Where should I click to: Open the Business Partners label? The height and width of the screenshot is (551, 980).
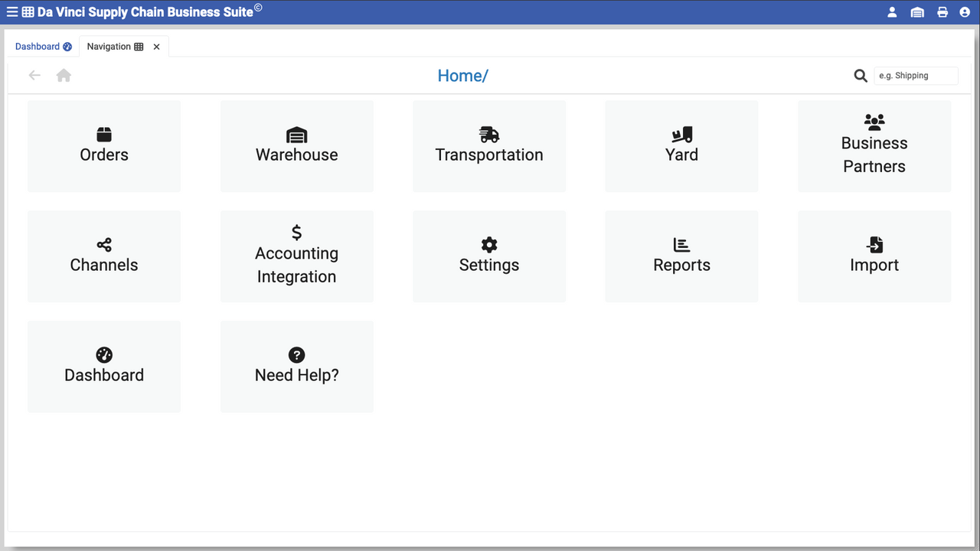[x=874, y=155]
